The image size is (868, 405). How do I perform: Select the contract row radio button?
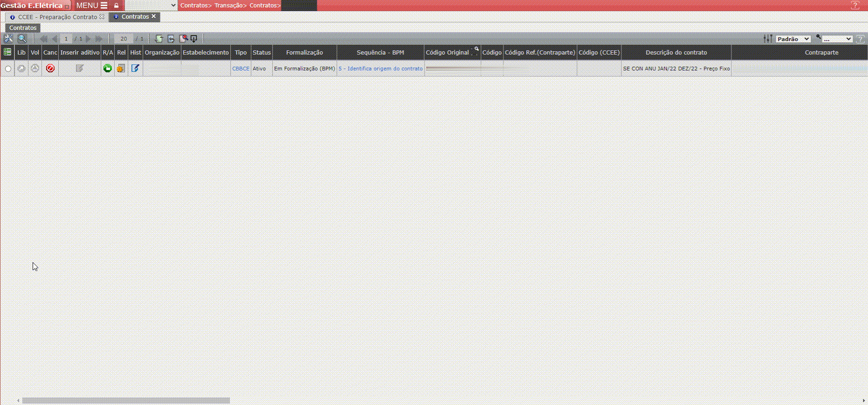(x=8, y=69)
